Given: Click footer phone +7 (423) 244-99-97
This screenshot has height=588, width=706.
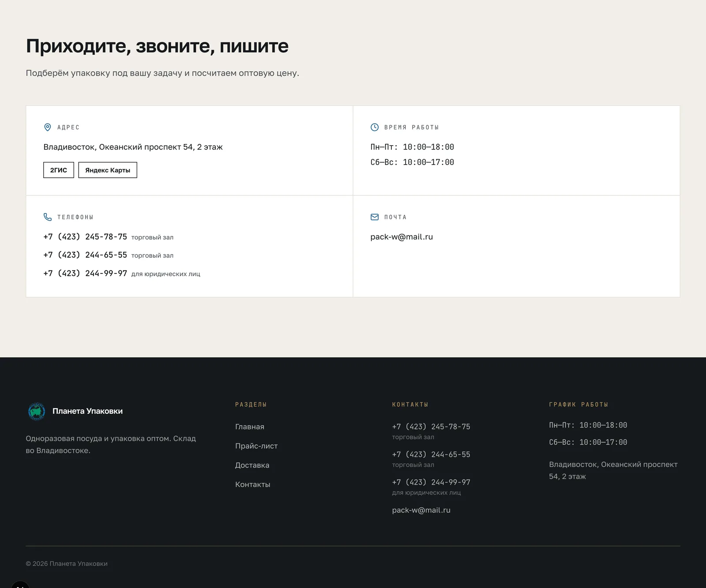Looking at the screenshot, I should pos(431,482).
